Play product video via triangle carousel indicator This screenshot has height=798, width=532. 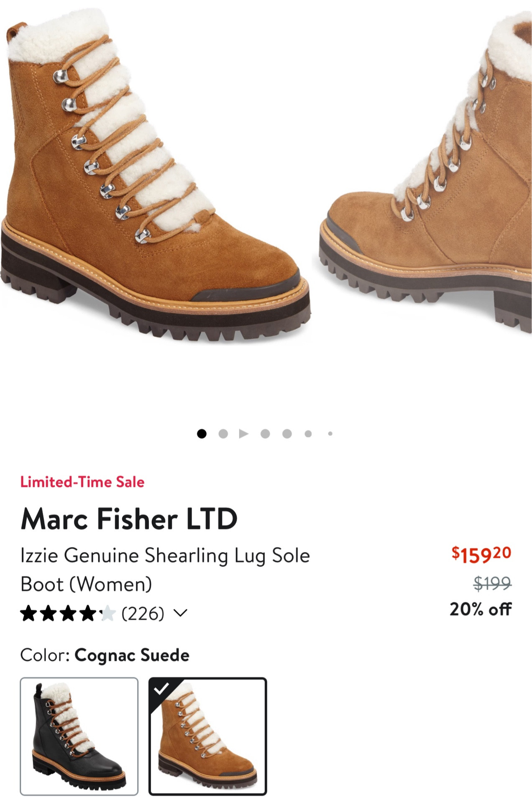[x=244, y=434]
